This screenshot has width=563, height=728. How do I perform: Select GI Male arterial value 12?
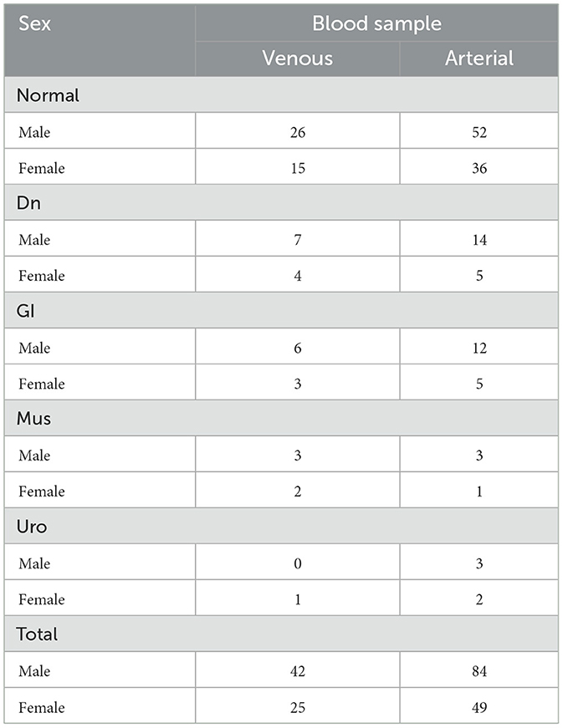479,348
